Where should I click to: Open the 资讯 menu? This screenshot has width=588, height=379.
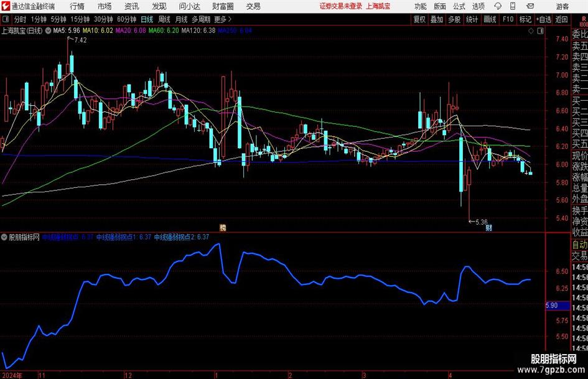pos(132,6)
